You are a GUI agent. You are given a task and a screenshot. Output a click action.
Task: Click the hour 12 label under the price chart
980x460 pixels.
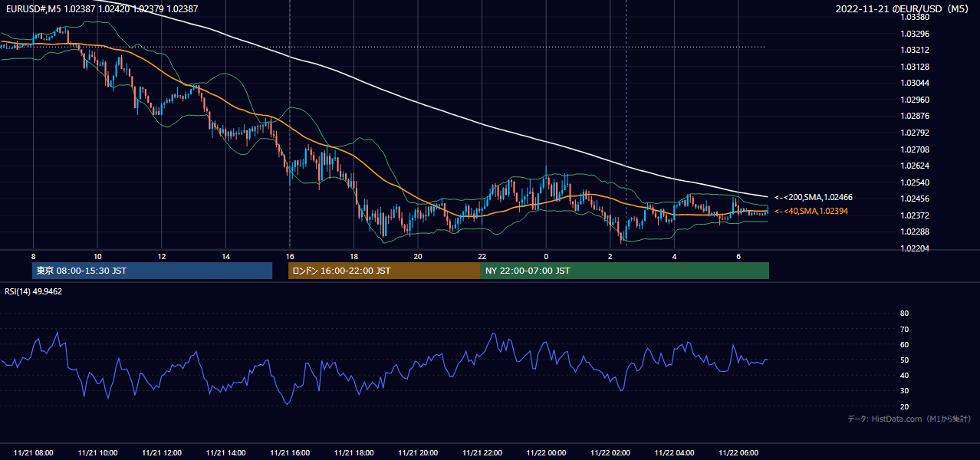[162, 256]
